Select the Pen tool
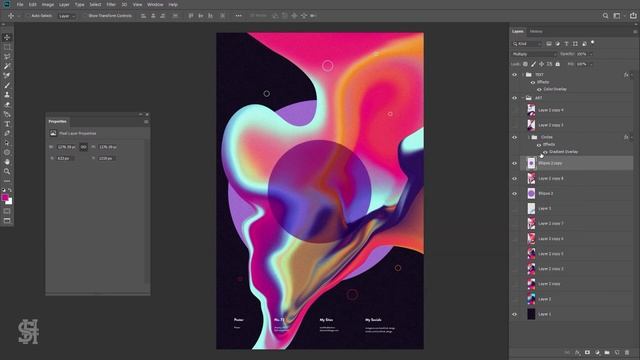 pos(7,133)
